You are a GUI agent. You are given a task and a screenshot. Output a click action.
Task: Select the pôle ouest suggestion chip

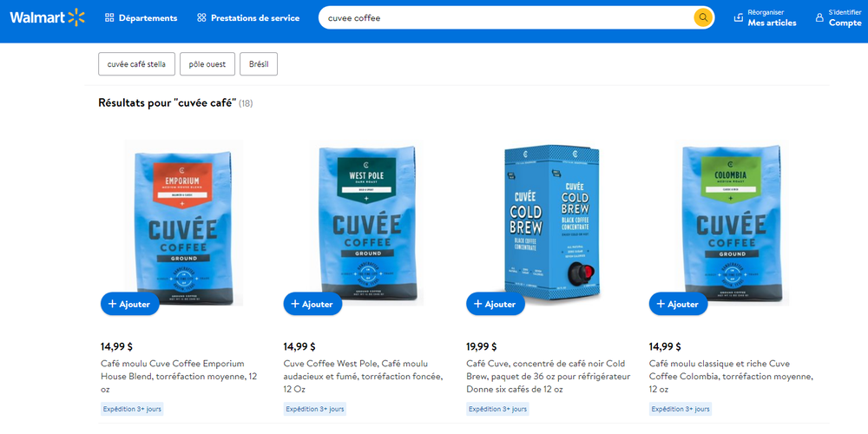pyautogui.click(x=207, y=64)
